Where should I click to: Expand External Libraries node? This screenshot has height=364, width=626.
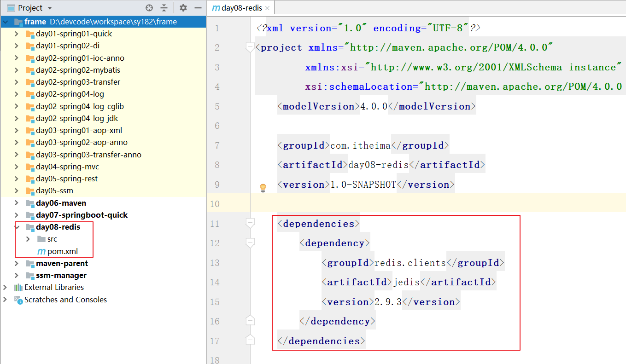tap(5, 287)
